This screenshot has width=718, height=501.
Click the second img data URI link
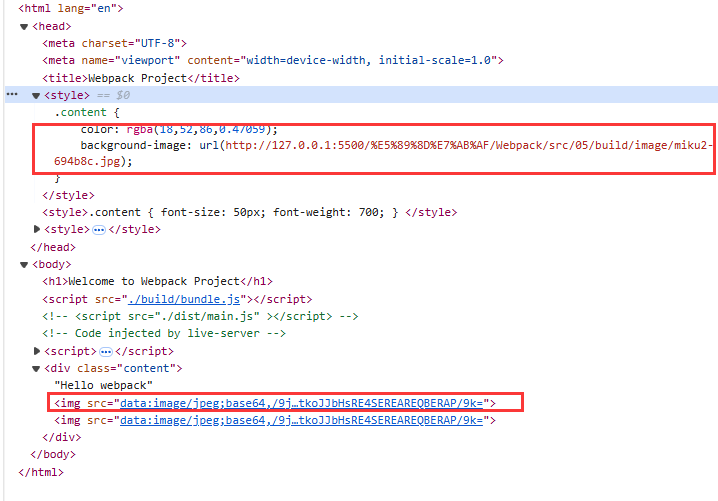tap(301, 421)
